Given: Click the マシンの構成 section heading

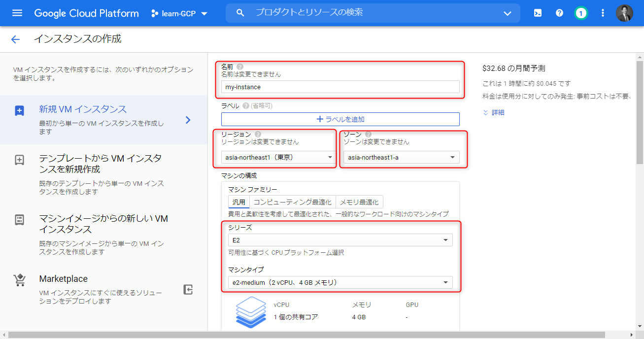Looking at the screenshot, I should point(239,175).
